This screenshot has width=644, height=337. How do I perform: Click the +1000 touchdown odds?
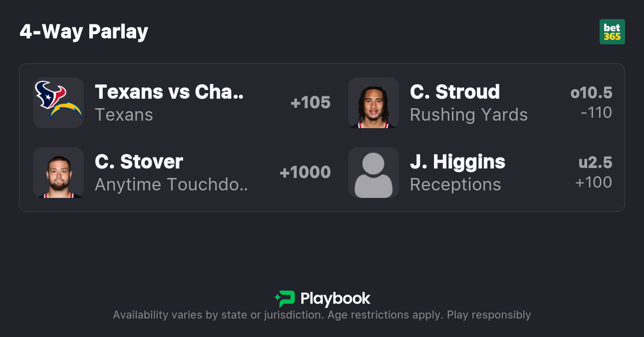305,172
